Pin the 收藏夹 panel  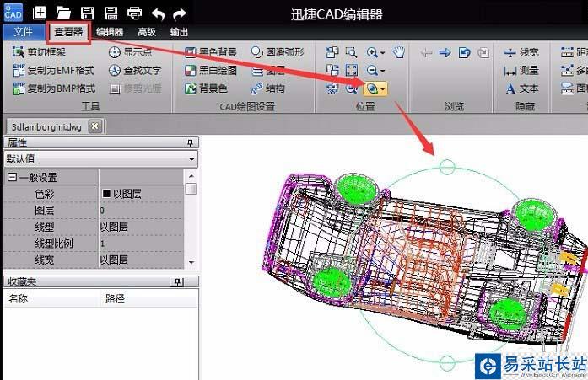(x=178, y=282)
